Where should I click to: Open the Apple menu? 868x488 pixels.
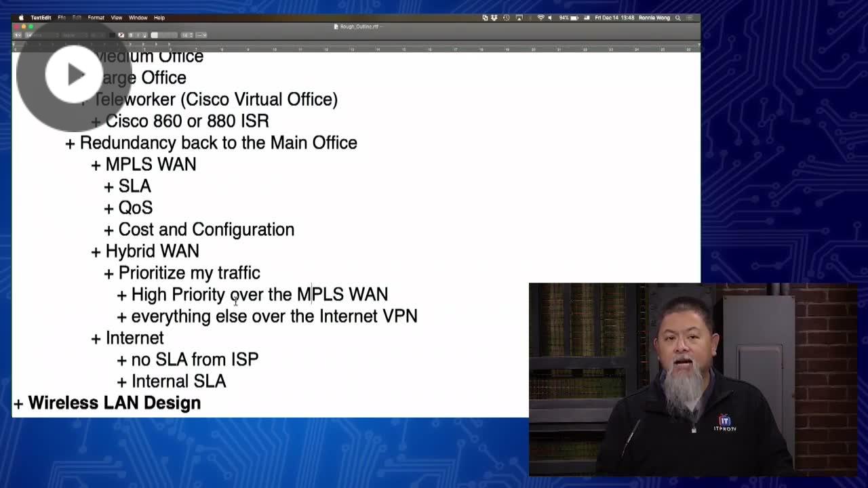click(x=20, y=18)
